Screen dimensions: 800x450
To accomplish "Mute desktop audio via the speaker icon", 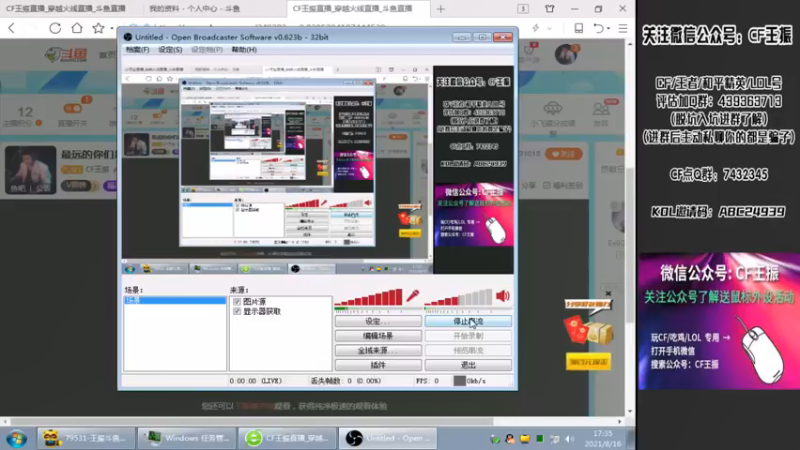I will pyautogui.click(x=503, y=296).
